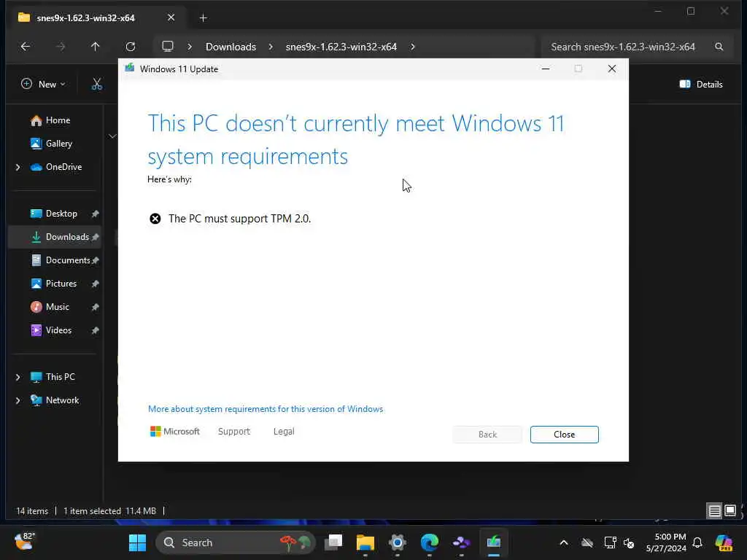Toggle the Details pane button
The image size is (747, 560).
(x=701, y=85)
